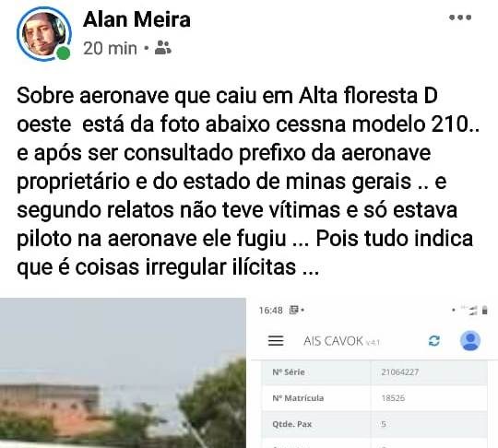The image size is (498, 448).
Task: Select the Qtde. Pax row
Action: (374, 424)
